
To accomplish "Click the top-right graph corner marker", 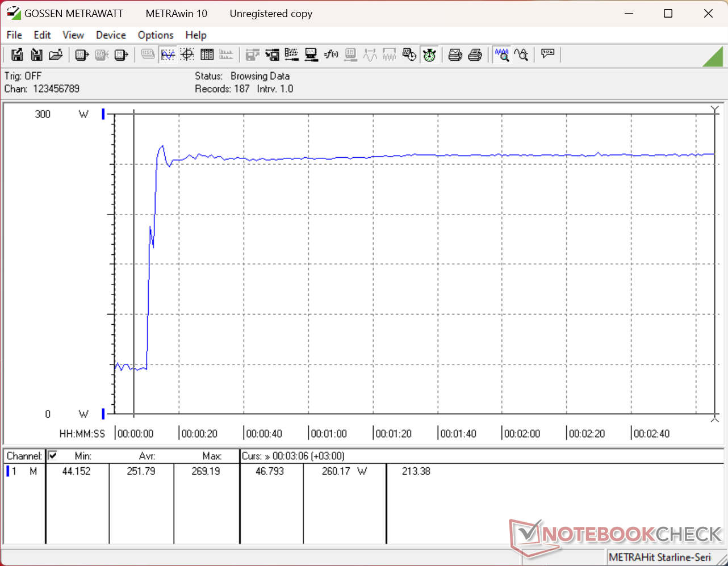I will [715, 110].
